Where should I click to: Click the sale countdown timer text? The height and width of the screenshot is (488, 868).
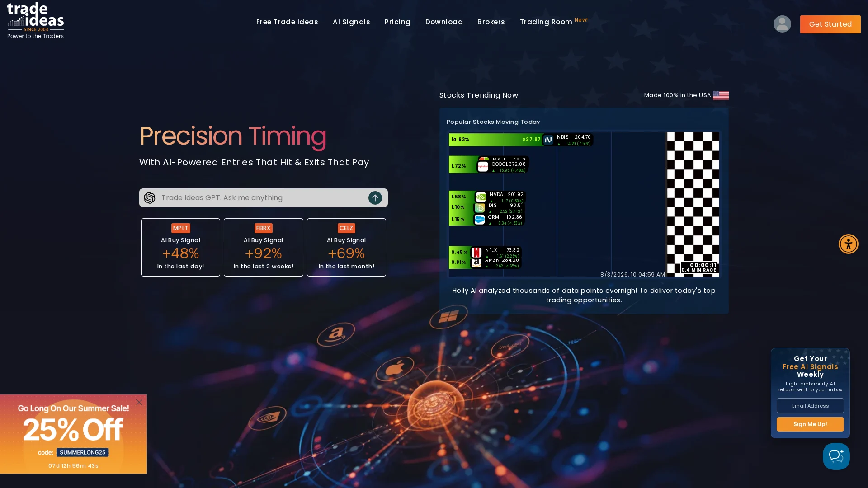pos(73,466)
